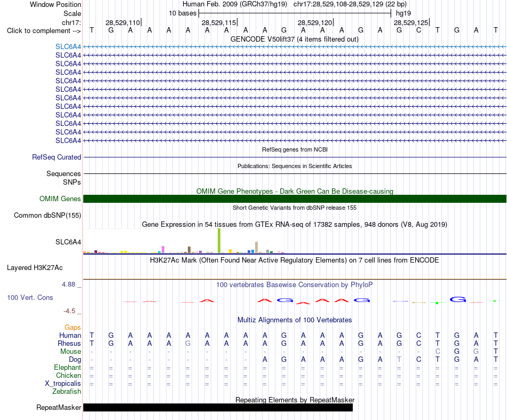Open the OMIM Gene Phenotypes track title
Viewport: 507px width, 420px height.
[295, 191]
